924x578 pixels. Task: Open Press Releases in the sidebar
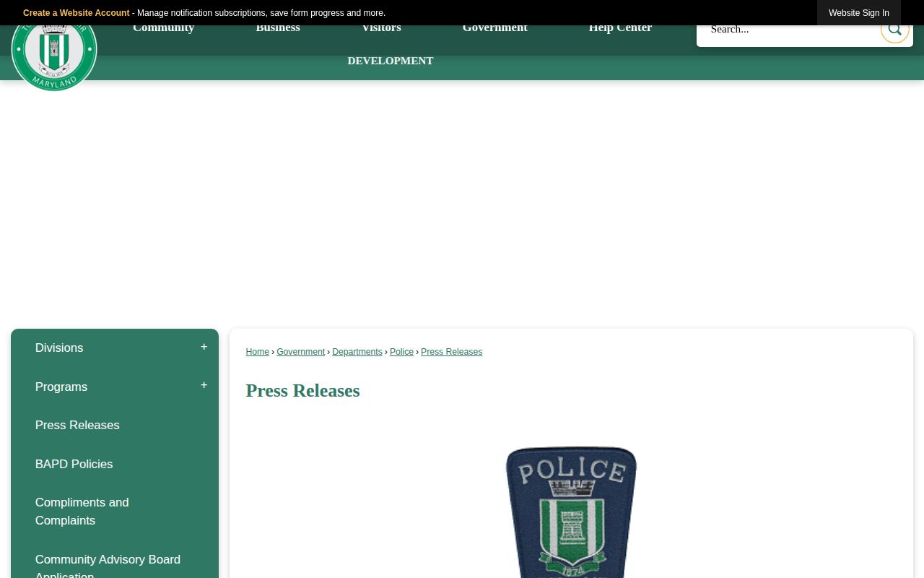[x=115, y=426]
